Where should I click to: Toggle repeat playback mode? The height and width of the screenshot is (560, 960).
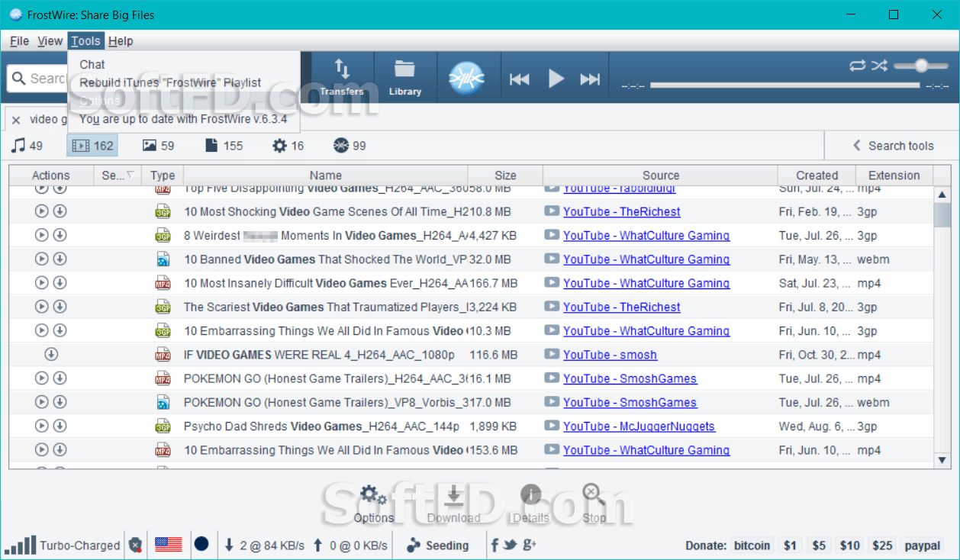pos(858,66)
